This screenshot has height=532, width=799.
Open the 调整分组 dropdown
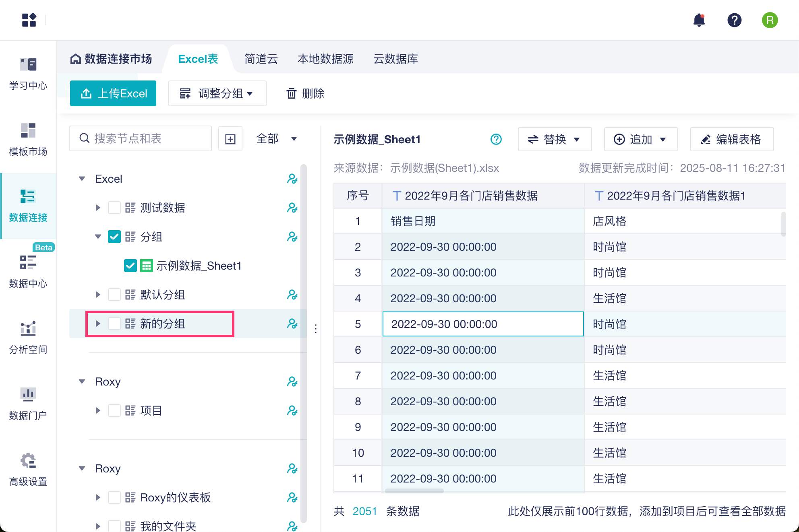pyautogui.click(x=217, y=93)
